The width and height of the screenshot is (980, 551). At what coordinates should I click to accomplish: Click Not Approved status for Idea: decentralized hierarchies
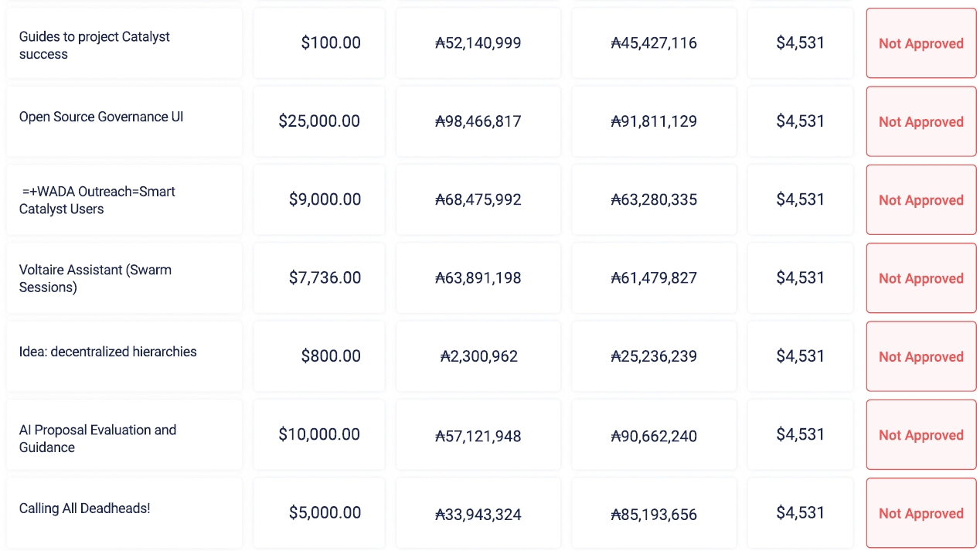pos(920,357)
